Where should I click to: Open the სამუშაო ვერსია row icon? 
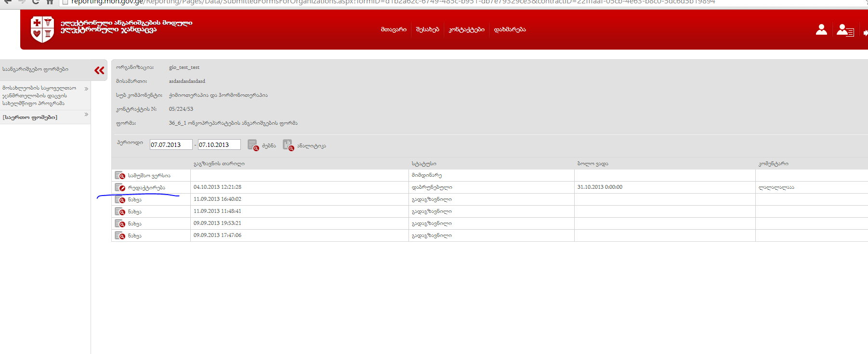click(x=119, y=175)
